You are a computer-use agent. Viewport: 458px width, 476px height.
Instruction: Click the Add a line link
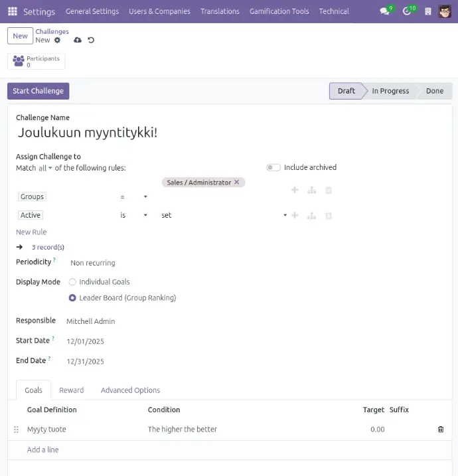(x=42, y=450)
